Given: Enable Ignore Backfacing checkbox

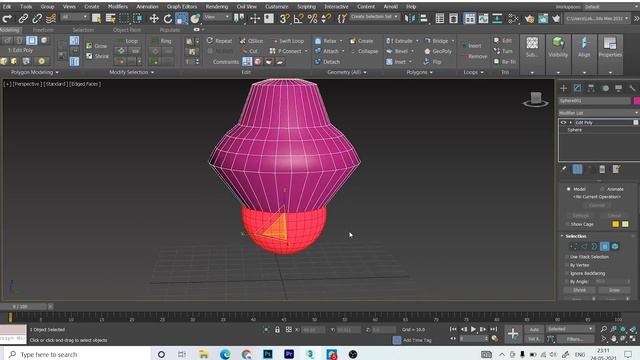Looking at the screenshot, I should tap(567, 273).
